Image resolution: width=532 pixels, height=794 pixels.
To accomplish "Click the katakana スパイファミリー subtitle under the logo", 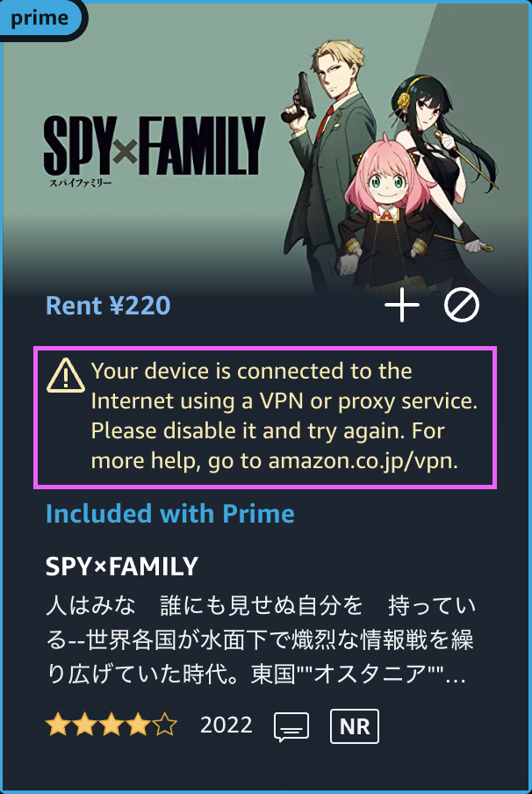I will tap(80, 183).
